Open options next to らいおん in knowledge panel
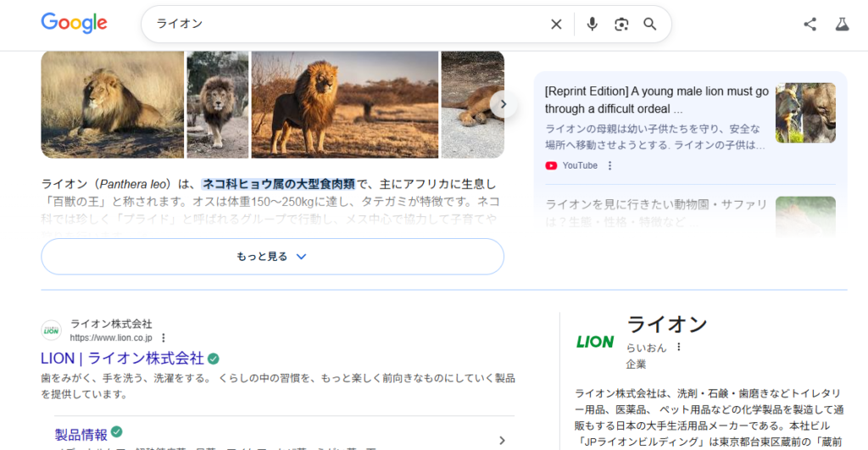The width and height of the screenshot is (868, 450). click(678, 347)
